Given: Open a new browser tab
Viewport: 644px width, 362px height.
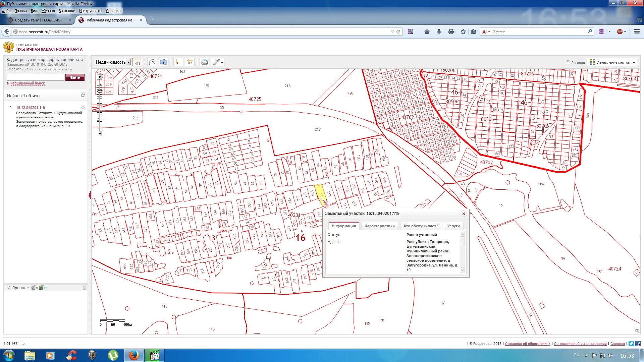Looking at the screenshot, I should click(152, 20).
